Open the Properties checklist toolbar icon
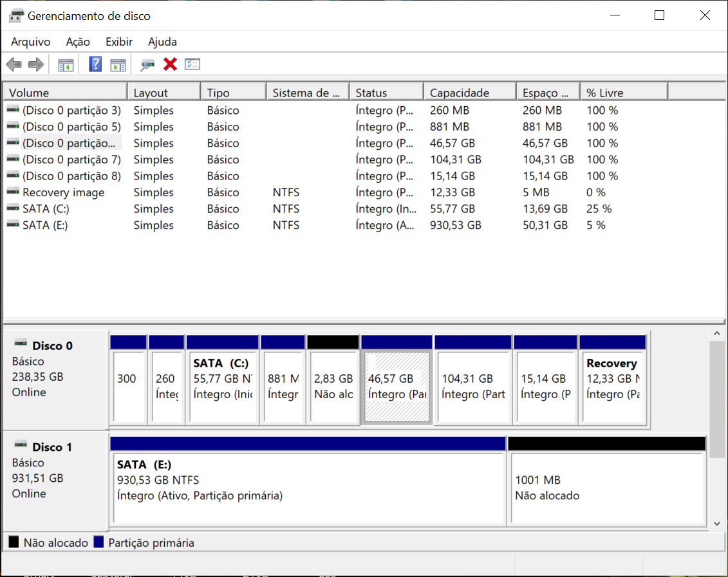728x577 pixels. coord(192,64)
